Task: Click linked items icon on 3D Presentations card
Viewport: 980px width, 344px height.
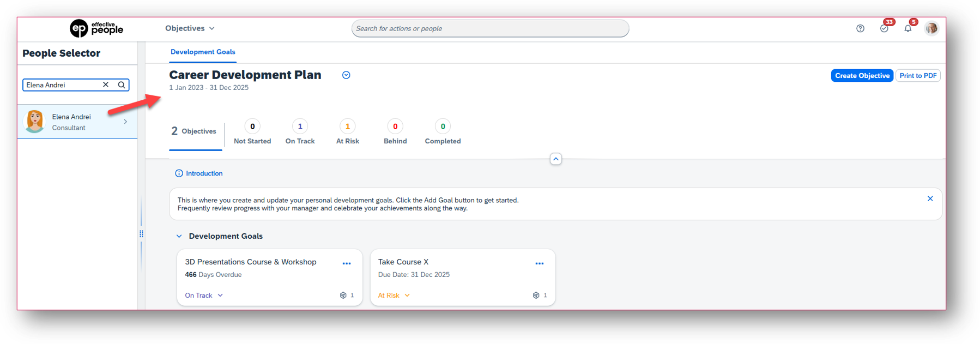Action: pos(343,295)
